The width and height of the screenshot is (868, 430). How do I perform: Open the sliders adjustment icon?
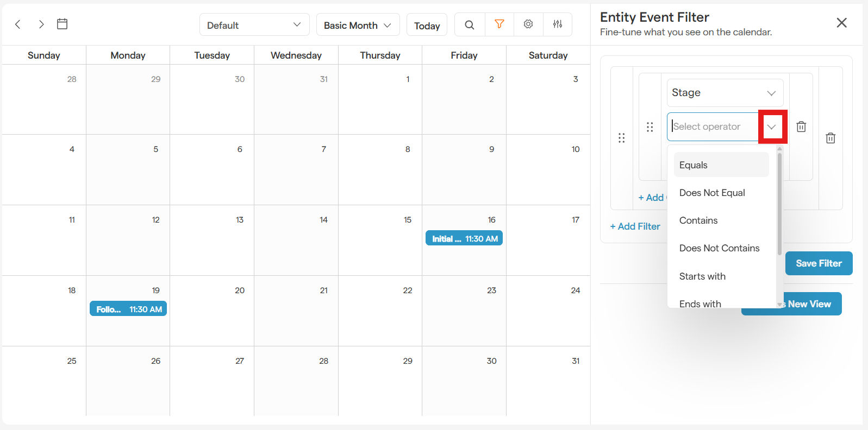click(558, 24)
